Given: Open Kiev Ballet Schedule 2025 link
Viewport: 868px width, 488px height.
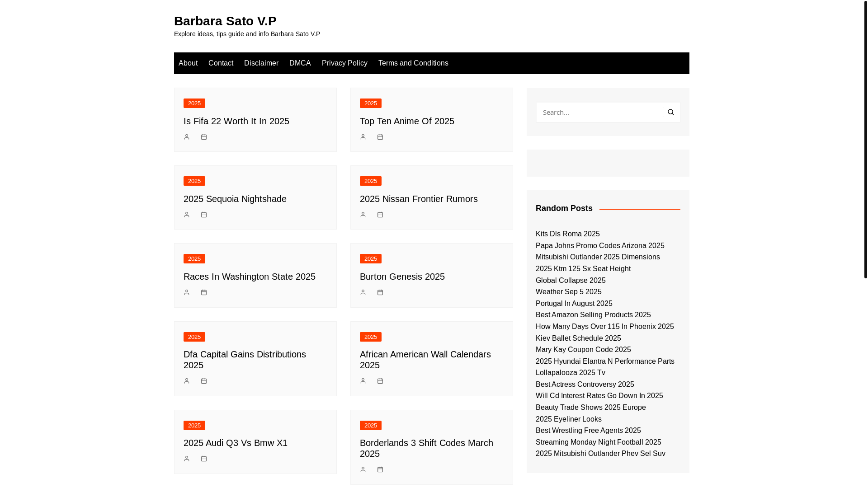Looking at the screenshot, I should [x=578, y=338].
